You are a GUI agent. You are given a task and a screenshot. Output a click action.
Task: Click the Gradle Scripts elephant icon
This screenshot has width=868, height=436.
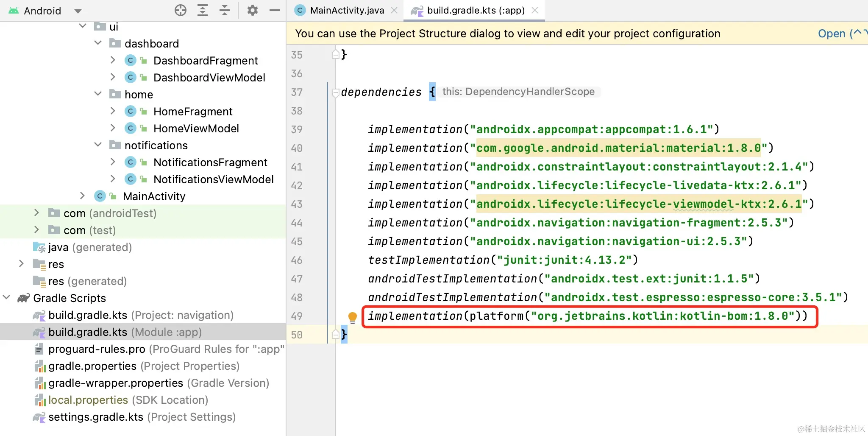pyautogui.click(x=23, y=298)
